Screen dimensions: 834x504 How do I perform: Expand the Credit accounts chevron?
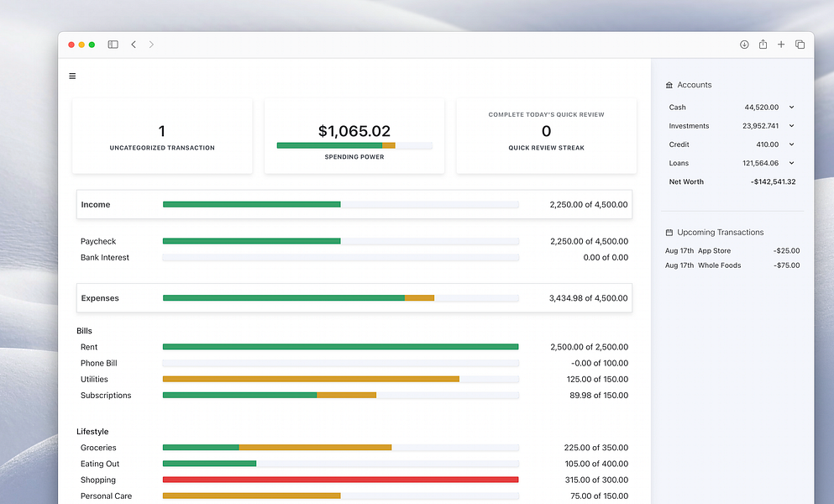tap(791, 144)
